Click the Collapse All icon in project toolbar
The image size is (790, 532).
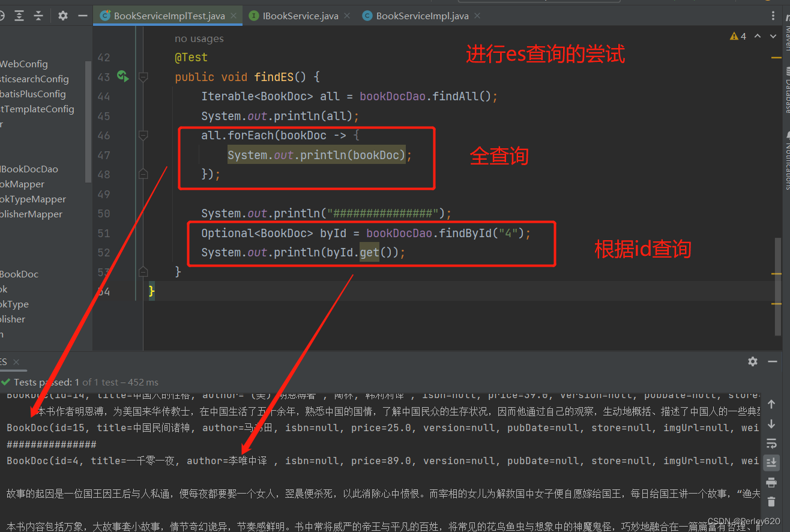click(x=38, y=16)
